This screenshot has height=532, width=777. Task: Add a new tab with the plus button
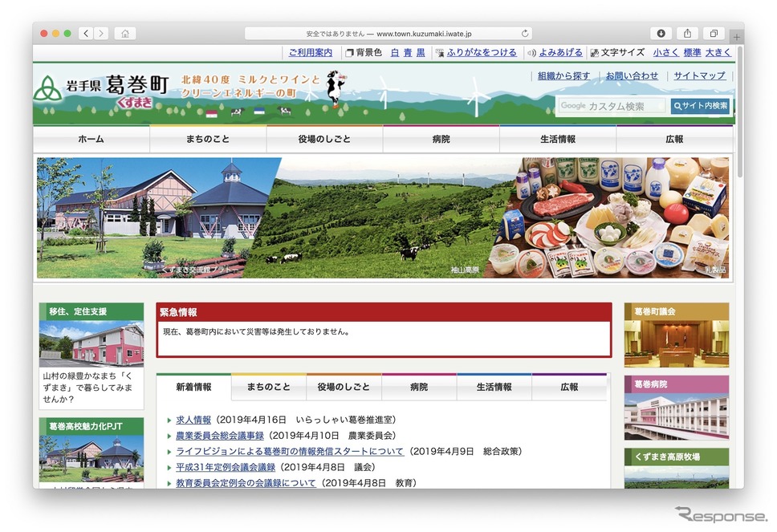(x=737, y=37)
